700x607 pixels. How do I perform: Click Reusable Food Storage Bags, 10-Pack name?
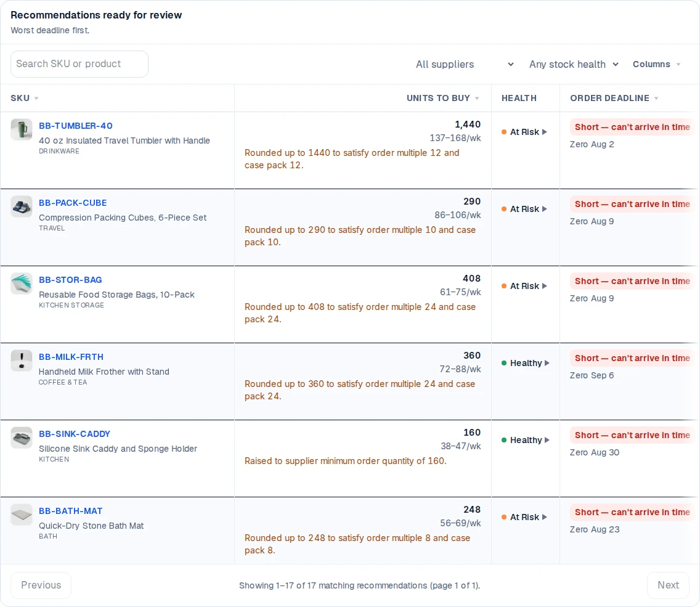point(116,295)
